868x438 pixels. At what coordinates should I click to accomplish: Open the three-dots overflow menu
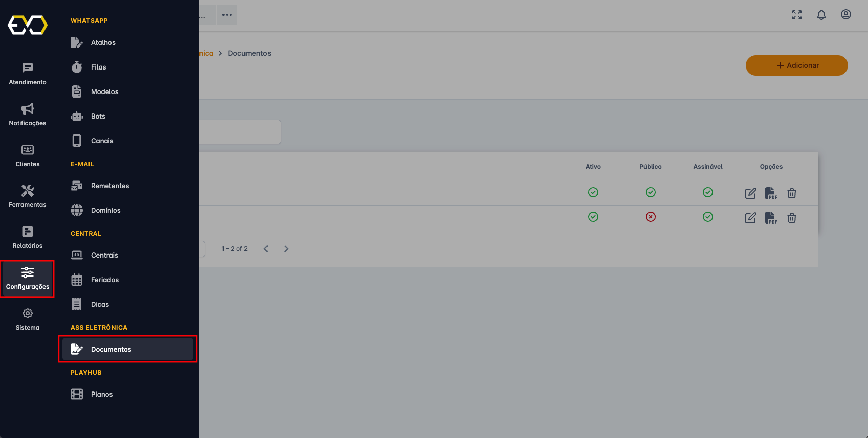(x=227, y=15)
